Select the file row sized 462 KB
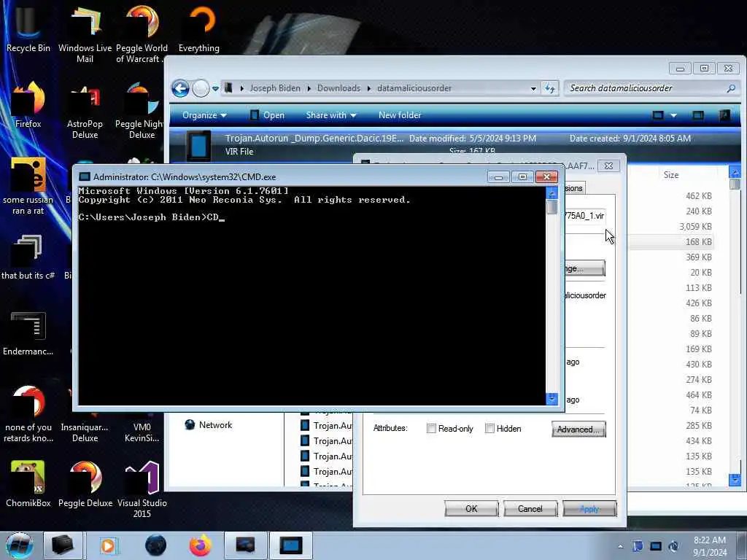Screen dimensions: 747x560 [x=671, y=195]
